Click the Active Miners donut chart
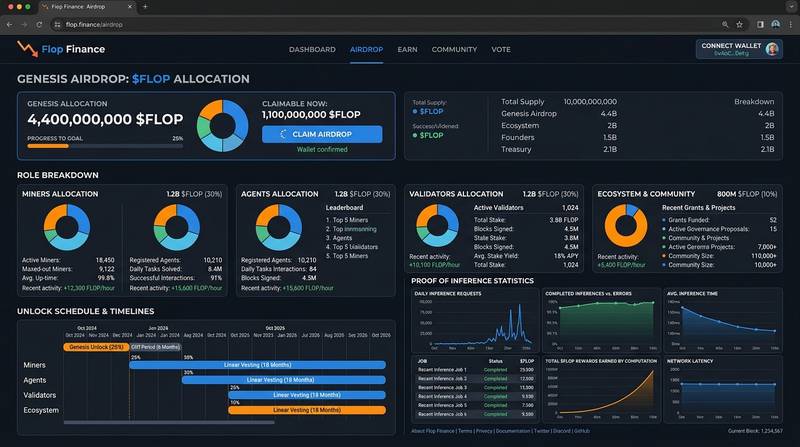 (67, 227)
